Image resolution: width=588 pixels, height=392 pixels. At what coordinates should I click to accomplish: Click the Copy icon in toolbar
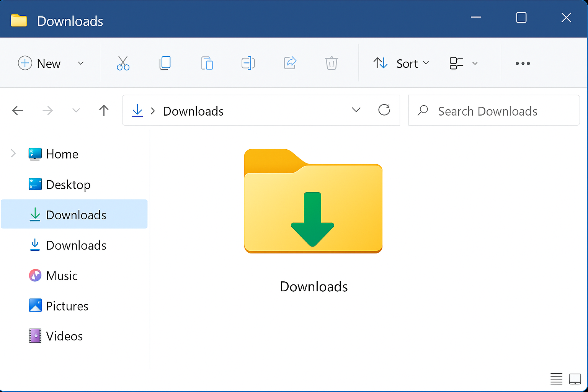pos(165,63)
